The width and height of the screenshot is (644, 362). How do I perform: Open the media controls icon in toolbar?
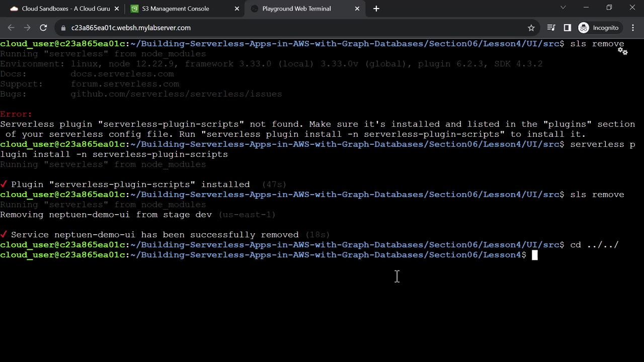pyautogui.click(x=551, y=28)
